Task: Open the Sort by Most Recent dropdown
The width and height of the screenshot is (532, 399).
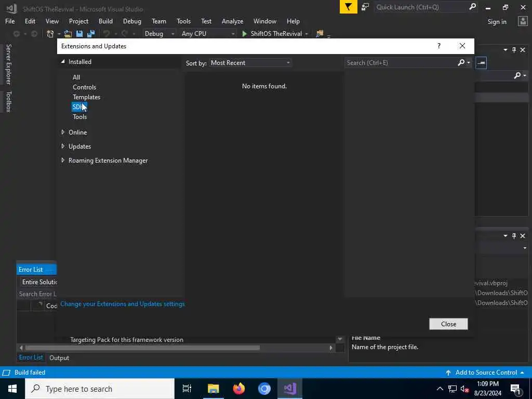Action: (250, 63)
